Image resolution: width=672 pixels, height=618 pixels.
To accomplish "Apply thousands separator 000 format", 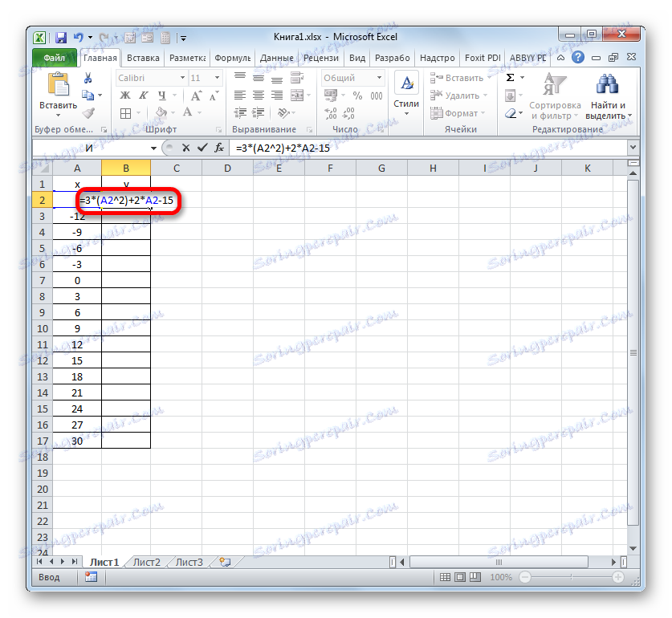I will 377,96.
